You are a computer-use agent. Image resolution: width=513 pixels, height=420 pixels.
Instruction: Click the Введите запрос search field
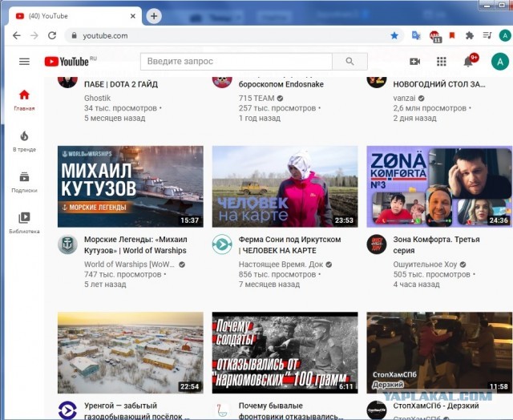coord(236,61)
